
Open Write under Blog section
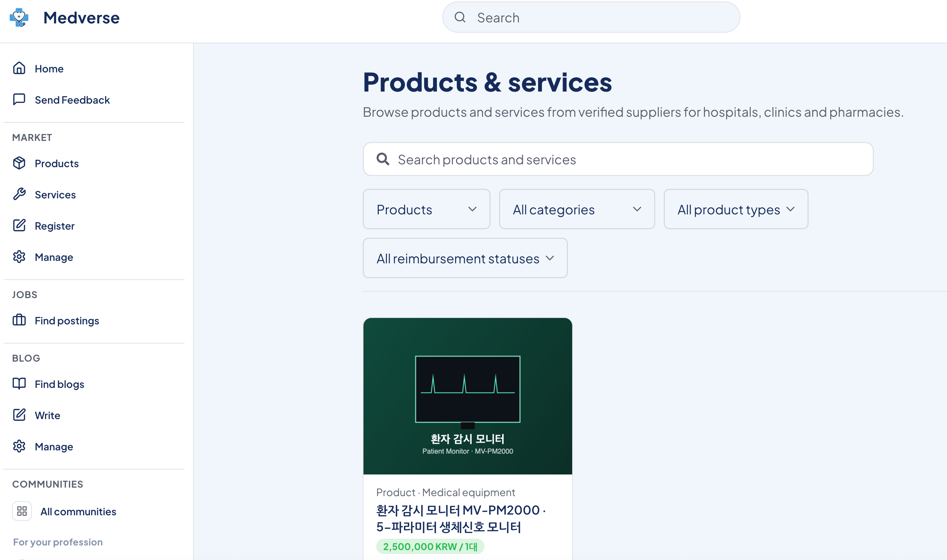tap(48, 416)
